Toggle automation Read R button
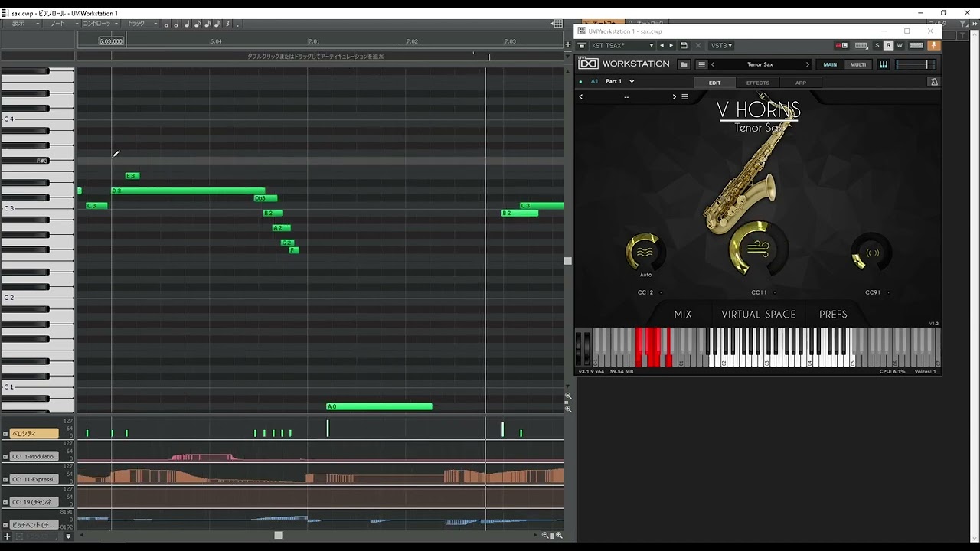The image size is (980, 551). click(x=888, y=46)
